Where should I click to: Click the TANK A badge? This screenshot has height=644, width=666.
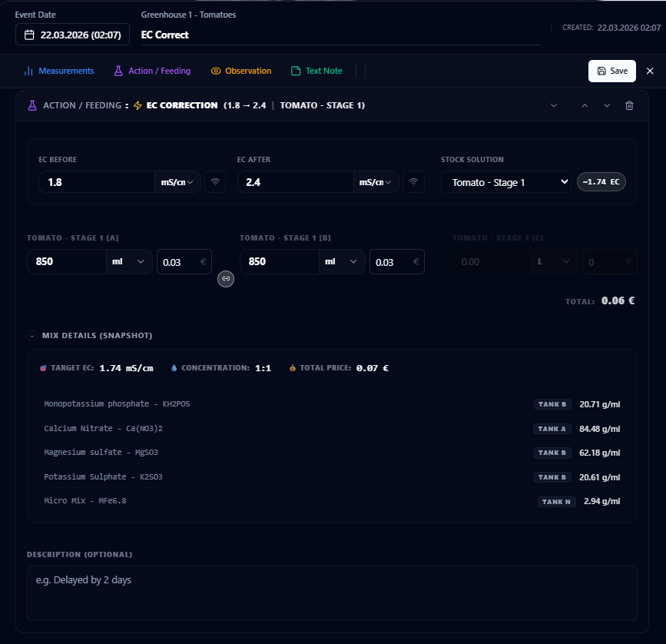coord(552,429)
